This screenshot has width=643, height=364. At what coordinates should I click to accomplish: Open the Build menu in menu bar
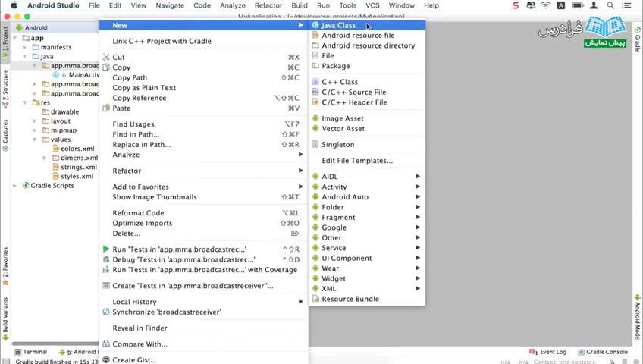(300, 5)
